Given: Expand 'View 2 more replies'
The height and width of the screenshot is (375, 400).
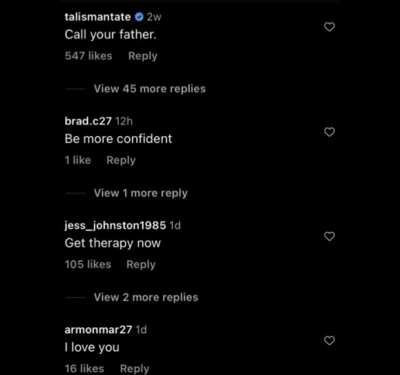Looking at the screenshot, I should [146, 297].
